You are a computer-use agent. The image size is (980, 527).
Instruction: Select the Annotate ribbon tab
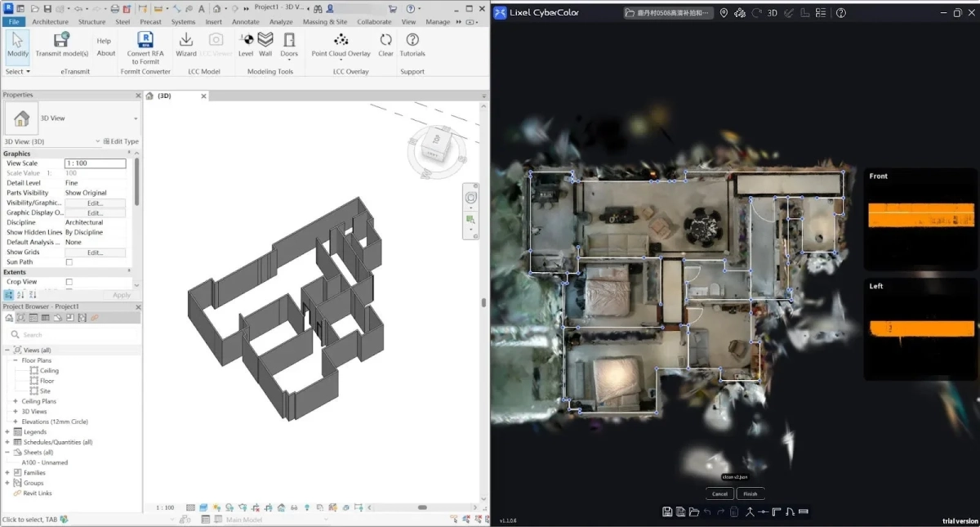(x=245, y=22)
